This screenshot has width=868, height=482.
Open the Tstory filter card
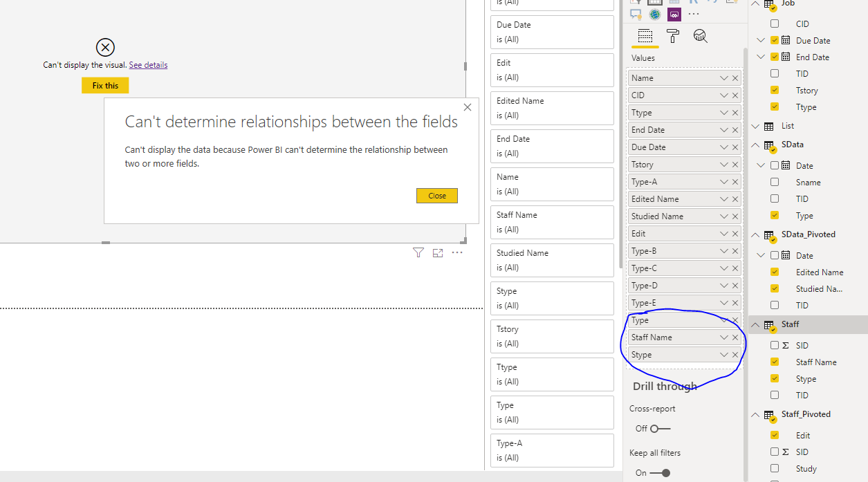click(552, 336)
